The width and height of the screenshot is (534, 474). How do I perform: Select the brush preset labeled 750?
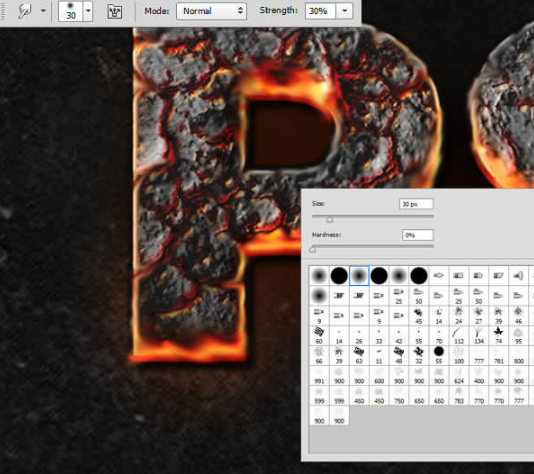click(x=399, y=396)
